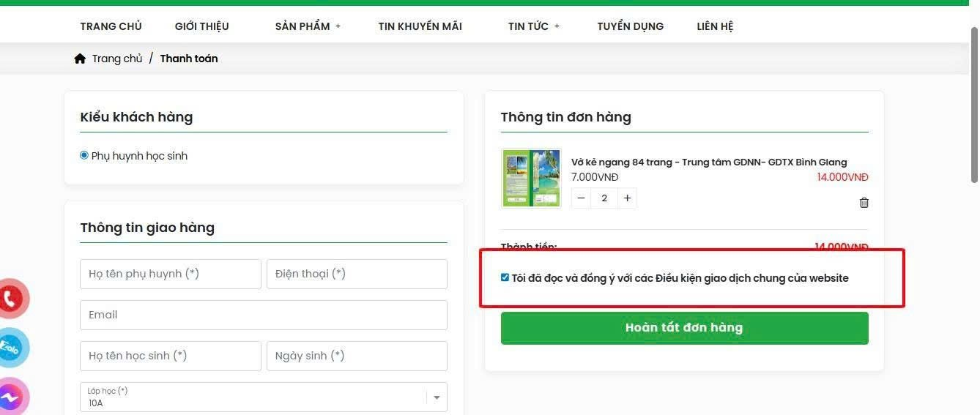Select the Phụ huynh học sinh radio button
Viewport: 980px width, 415px height.
click(x=84, y=156)
